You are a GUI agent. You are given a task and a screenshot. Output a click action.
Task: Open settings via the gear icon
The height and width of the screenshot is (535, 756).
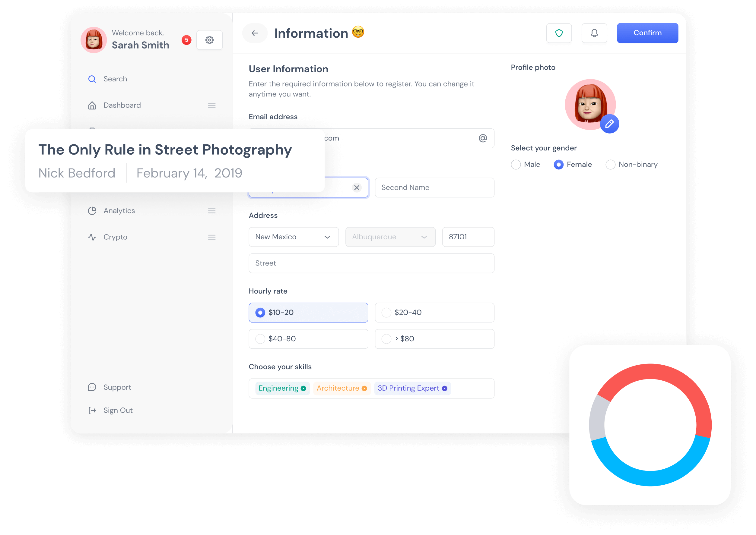209,40
